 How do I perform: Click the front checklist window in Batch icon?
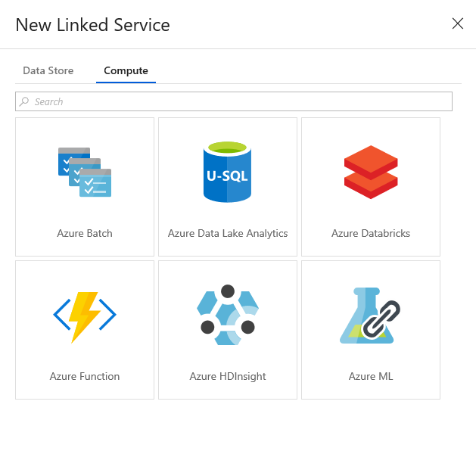point(95,183)
